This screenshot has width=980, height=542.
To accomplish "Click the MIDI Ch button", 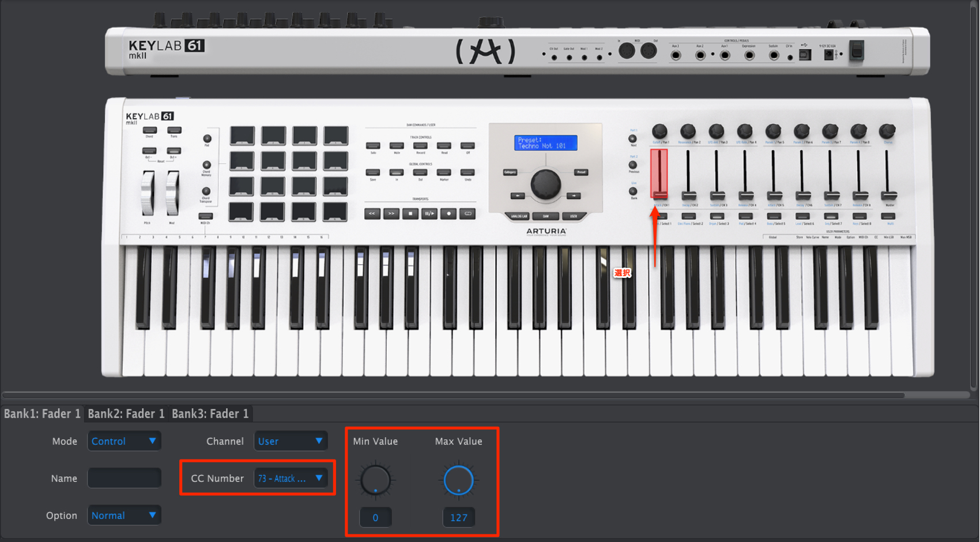I will click(x=205, y=216).
